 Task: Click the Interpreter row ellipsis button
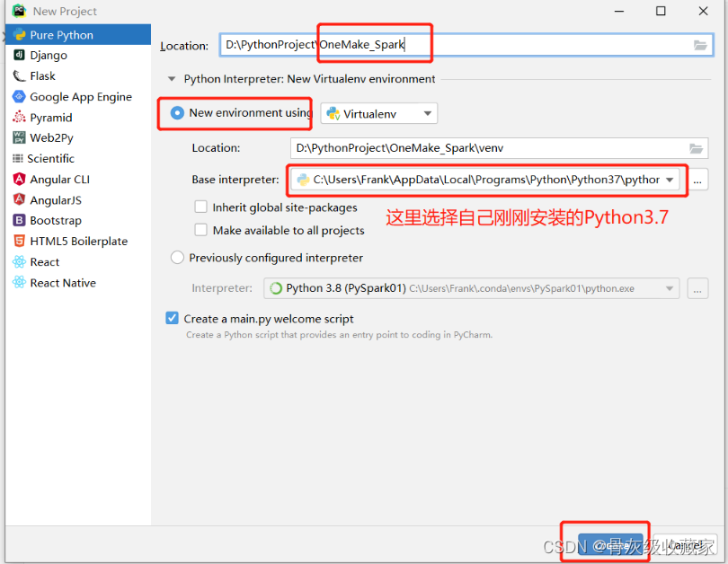[697, 288]
